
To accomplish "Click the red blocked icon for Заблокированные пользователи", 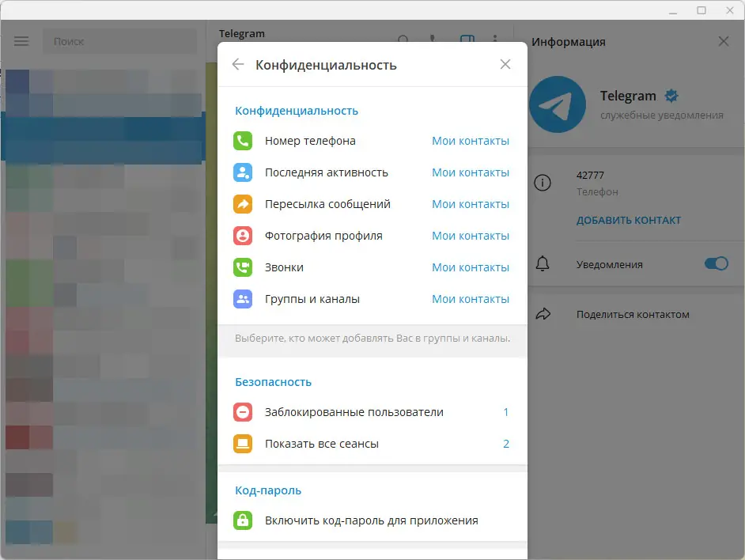I will click(243, 412).
